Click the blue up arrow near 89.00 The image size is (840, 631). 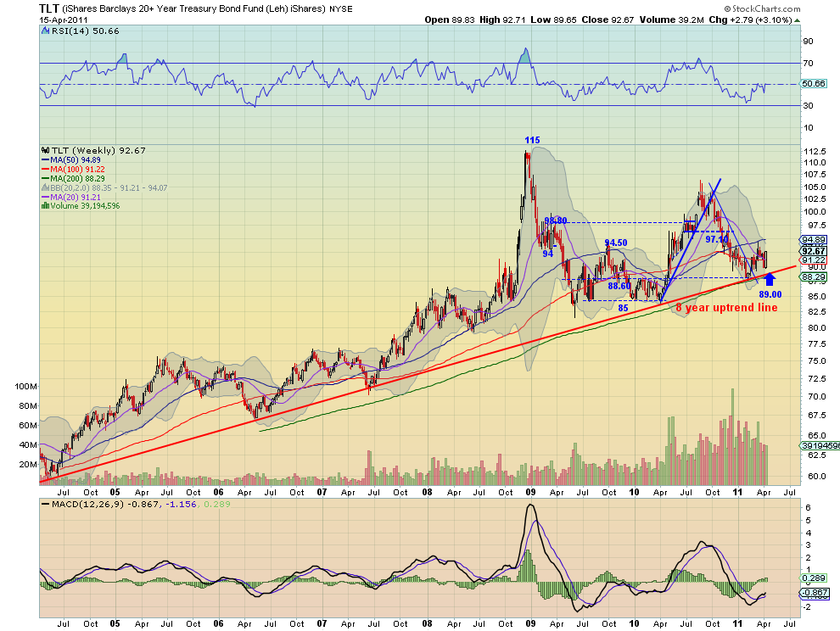[x=770, y=278]
